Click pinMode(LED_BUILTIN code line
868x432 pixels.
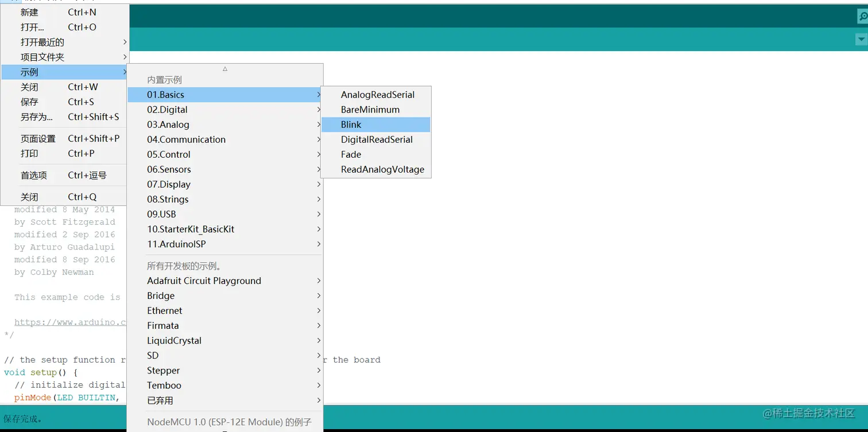tap(67, 398)
